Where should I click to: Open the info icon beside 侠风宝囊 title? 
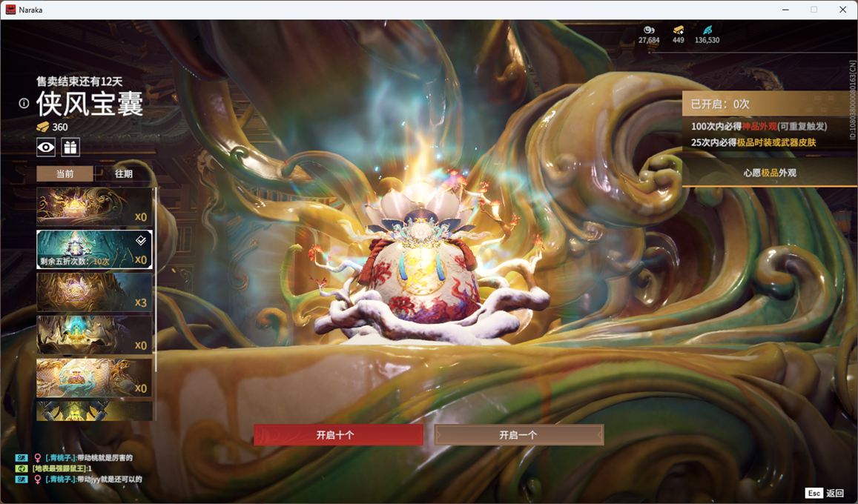(x=24, y=103)
